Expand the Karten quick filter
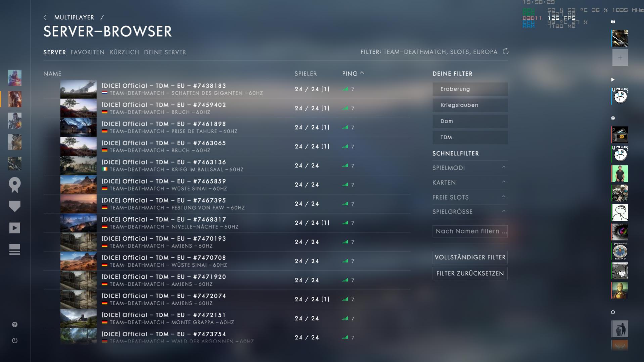644x362 pixels. tap(470, 183)
